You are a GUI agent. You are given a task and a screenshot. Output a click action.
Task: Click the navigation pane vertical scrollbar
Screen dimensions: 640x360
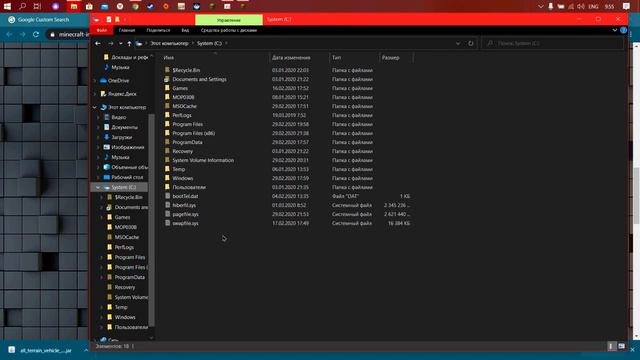click(151, 220)
